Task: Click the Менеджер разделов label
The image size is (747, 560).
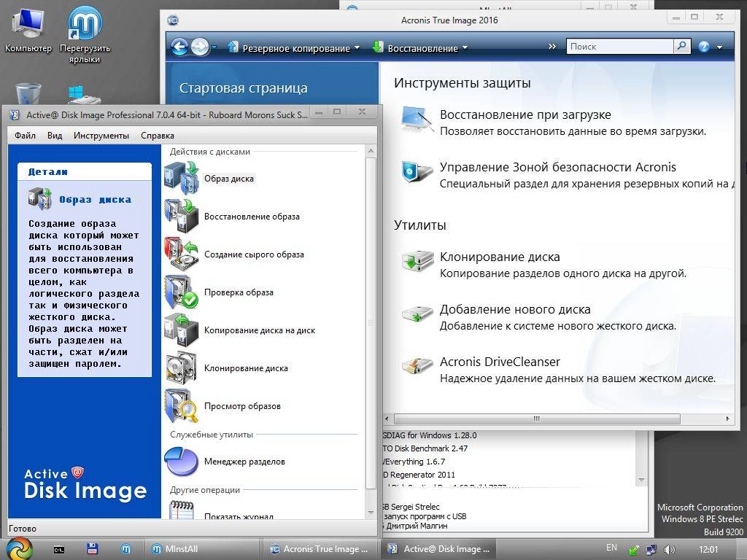Action: (x=244, y=462)
